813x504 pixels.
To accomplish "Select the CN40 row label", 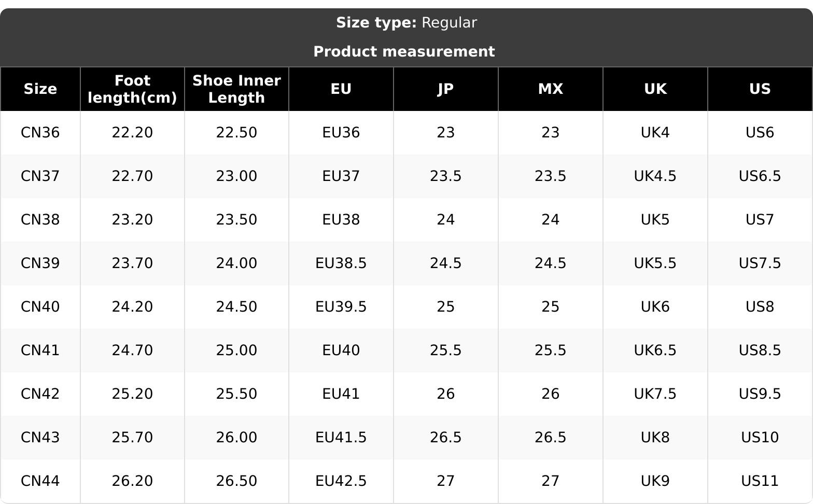I will click(40, 307).
